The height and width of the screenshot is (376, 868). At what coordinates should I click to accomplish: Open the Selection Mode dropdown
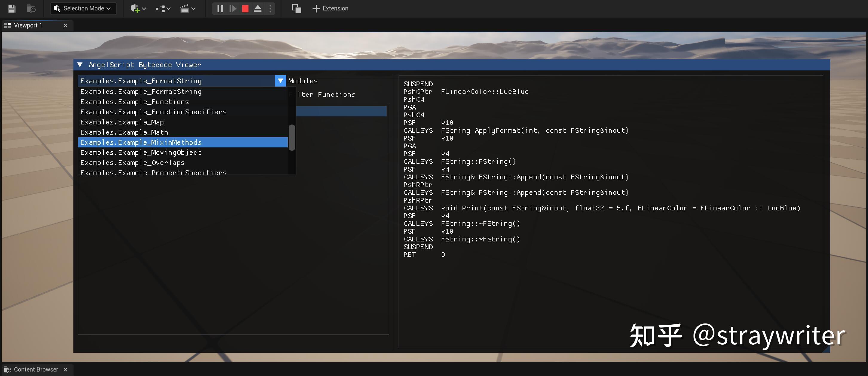click(83, 8)
